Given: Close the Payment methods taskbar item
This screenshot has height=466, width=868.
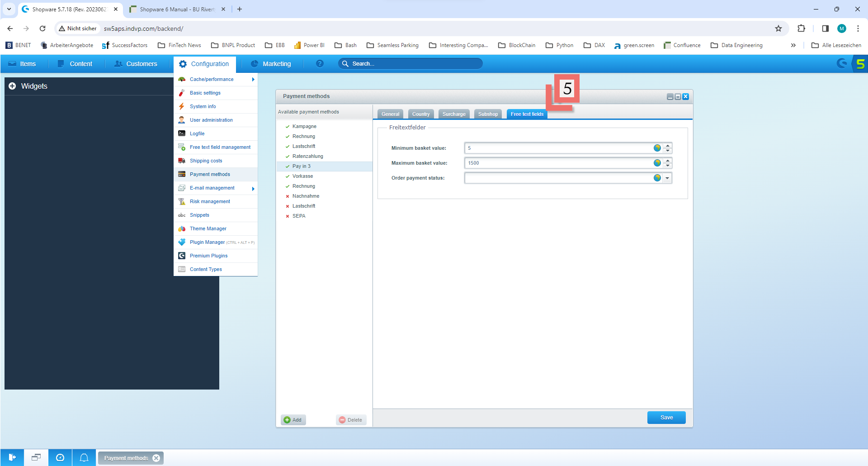Looking at the screenshot, I should [156, 458].
